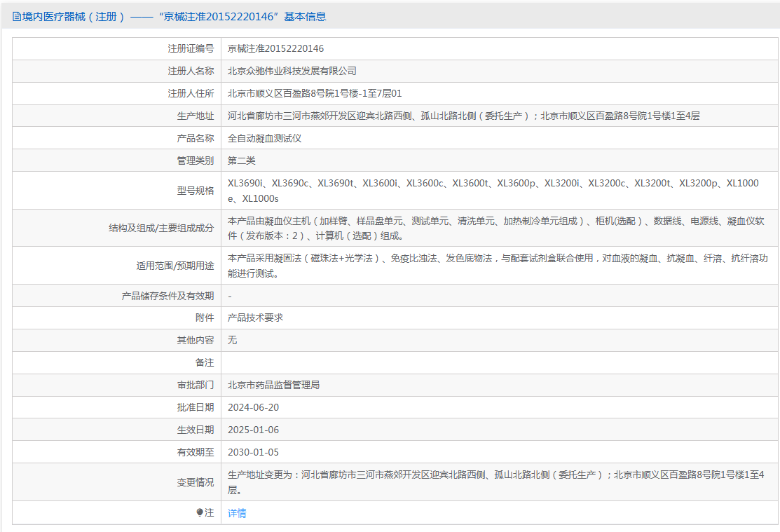
Task: Click the lightbulb icon beside 注
Action: (200, 512)
